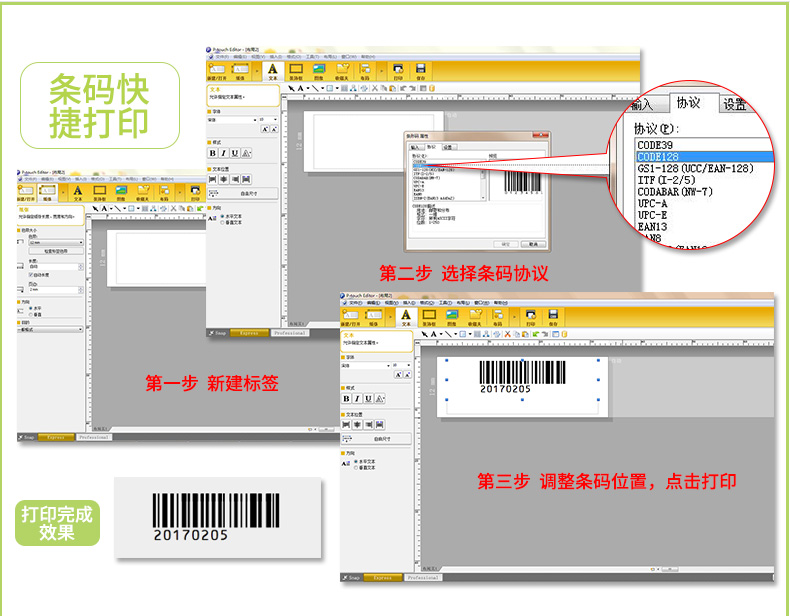This screenshot has height=616, width=790.
Task: Switch to Professional mode in barcode label window
Action: 423,578
